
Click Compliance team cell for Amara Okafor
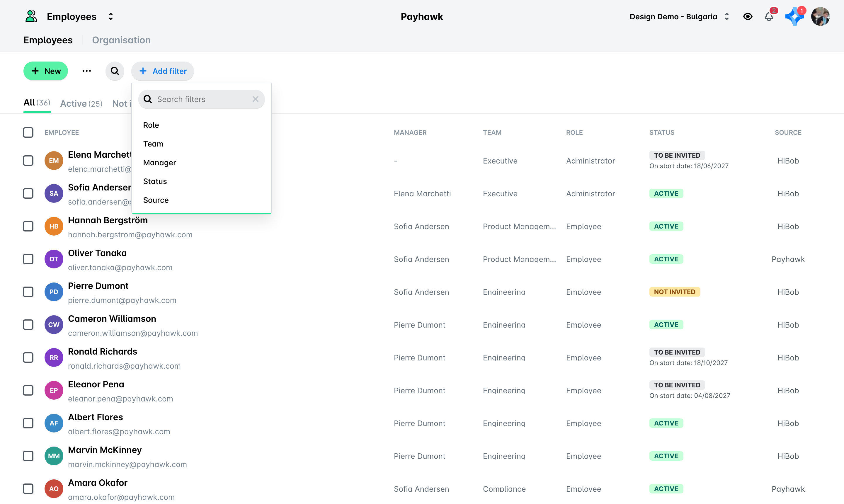pyautogui.click(x=504, y=489)
